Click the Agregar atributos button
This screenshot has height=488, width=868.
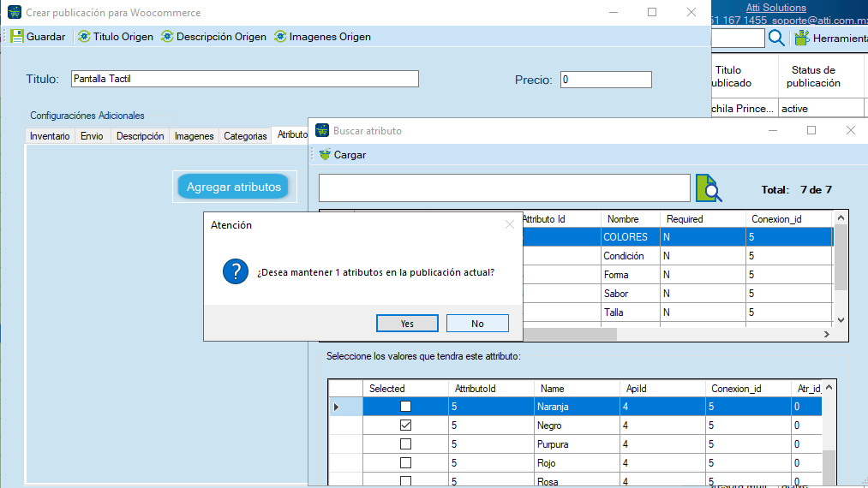[234, 187]
